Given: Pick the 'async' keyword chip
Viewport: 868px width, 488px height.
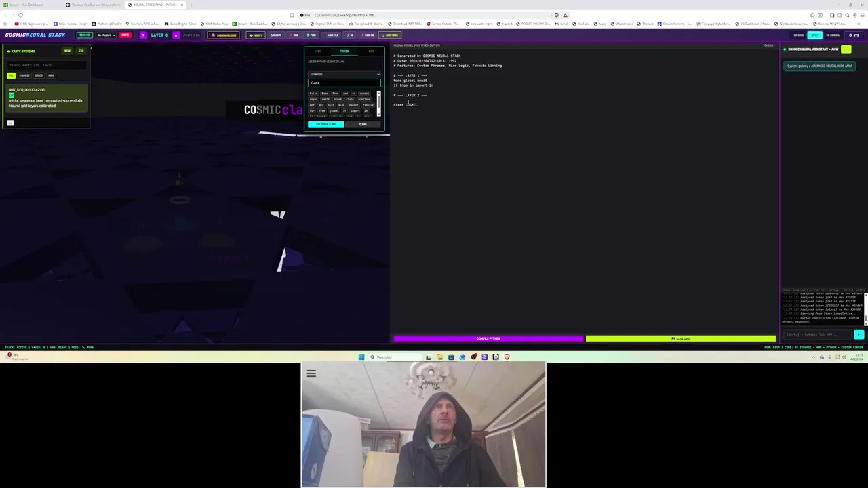Looking at the screenshot, I should click(313, 99).
